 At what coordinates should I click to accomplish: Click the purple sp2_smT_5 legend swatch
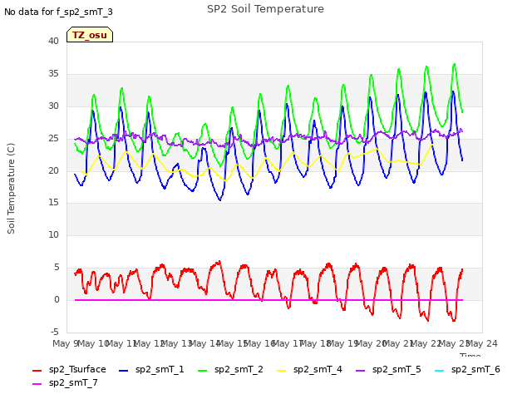pyautogui.click(x=360, y=371)
